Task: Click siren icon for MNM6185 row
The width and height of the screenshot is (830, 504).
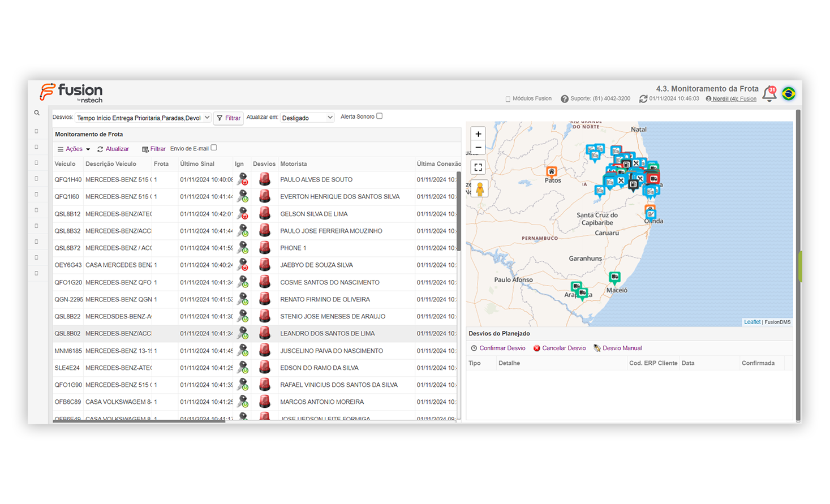Action: point(264,351)
